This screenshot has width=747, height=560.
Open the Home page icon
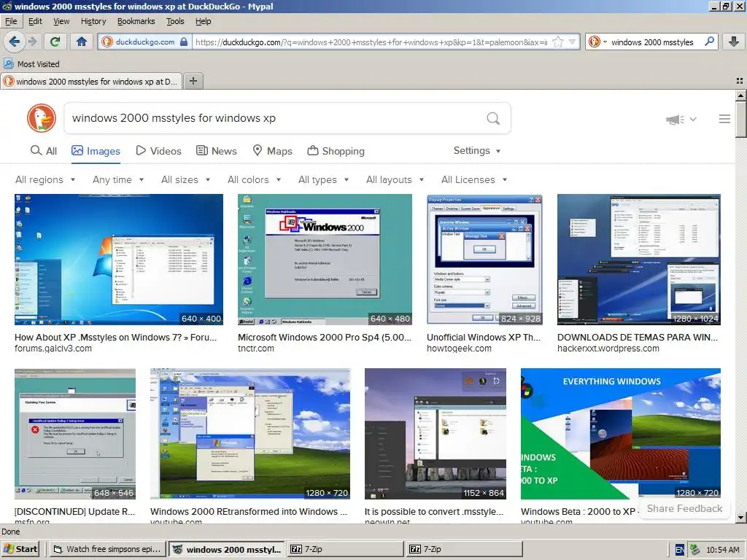coord(82,42)
